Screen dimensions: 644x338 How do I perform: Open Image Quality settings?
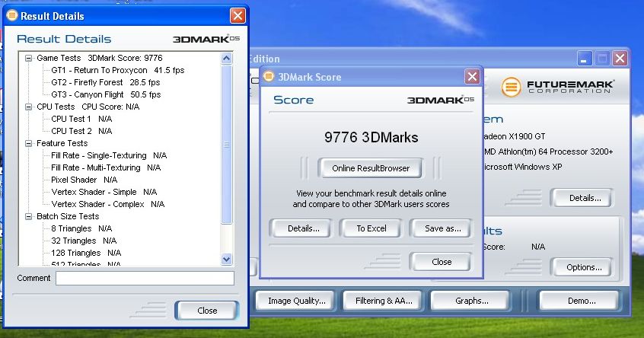(297, 301)
